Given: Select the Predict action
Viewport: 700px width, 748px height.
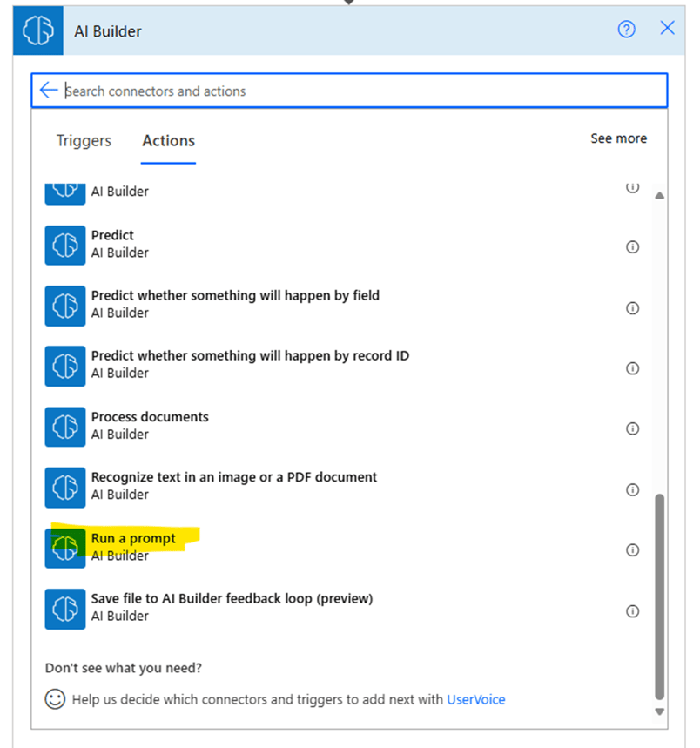Looking at the screenshot, I should [341, 244].
